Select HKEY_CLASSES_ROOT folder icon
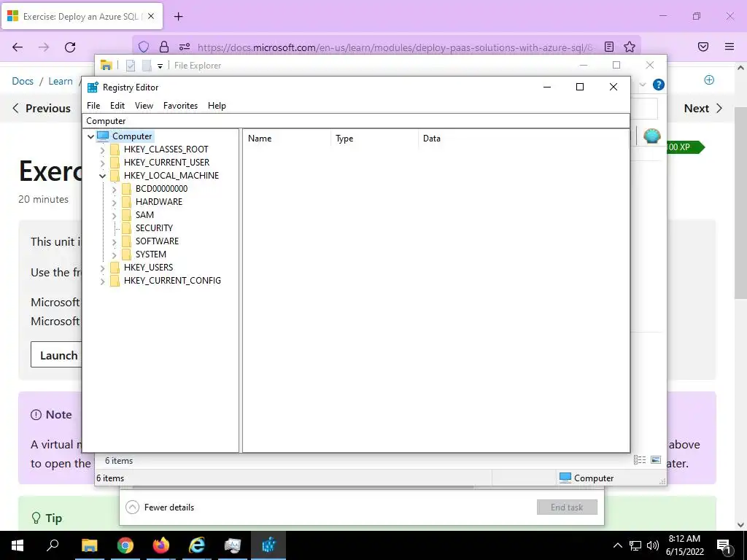This screenshot has width=747, height=560. [x=115, y=149]
